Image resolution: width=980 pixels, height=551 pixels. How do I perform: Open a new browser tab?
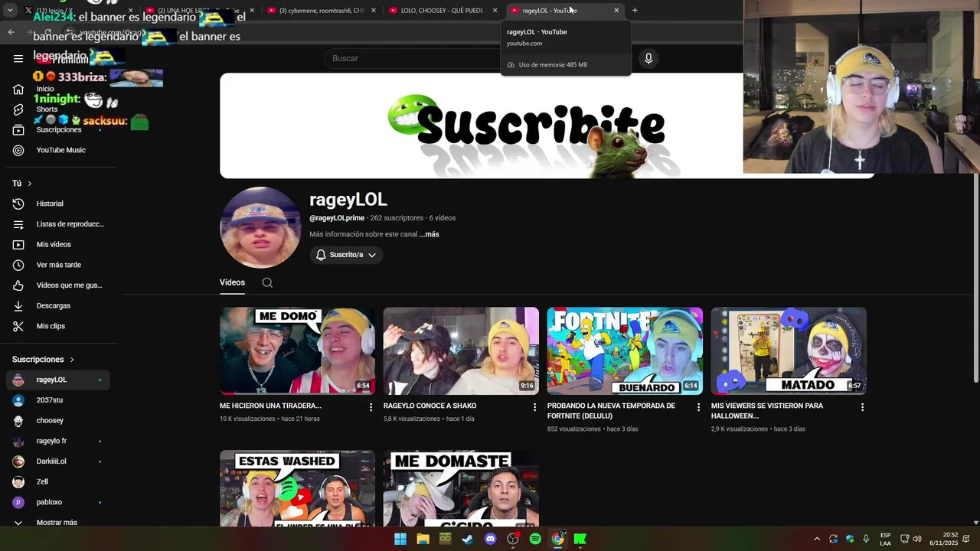[x=635, y=10]
